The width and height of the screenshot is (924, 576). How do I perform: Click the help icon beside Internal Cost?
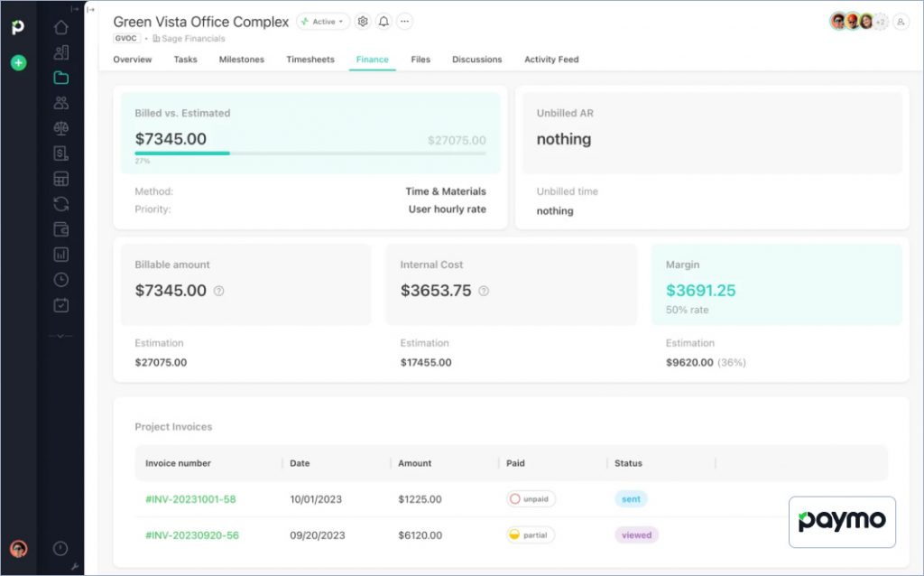click(484, 291)
